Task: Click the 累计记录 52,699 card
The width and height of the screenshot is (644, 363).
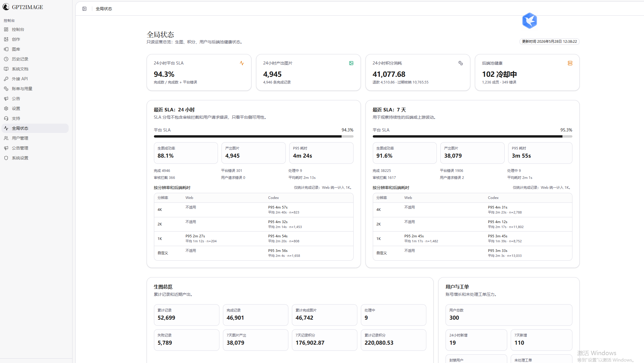Action: (x=187, y=315)
